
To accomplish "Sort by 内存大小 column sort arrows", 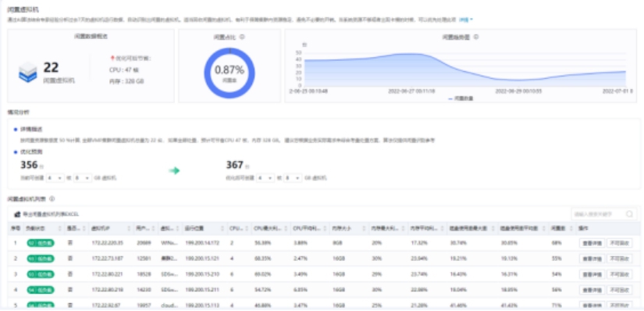I will pos(364,228).
